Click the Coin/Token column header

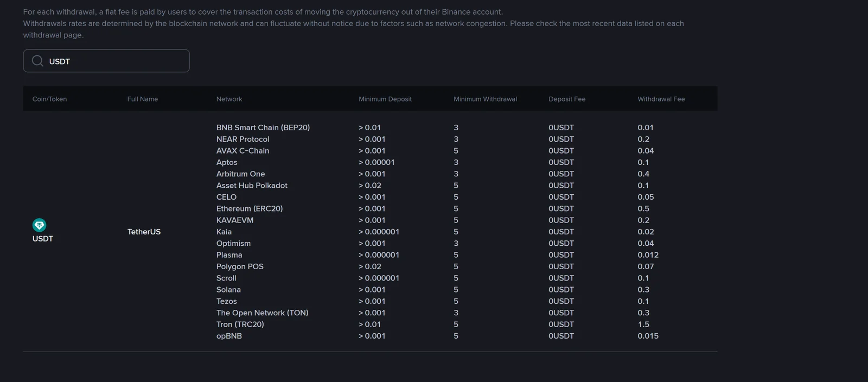click(x=49, y=99)
